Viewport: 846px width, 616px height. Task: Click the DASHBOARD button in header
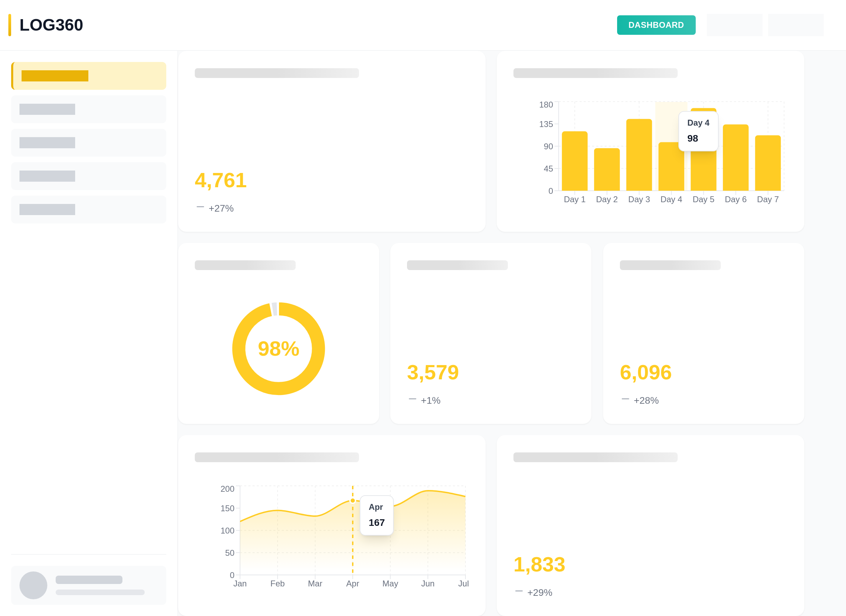point(656,25)
